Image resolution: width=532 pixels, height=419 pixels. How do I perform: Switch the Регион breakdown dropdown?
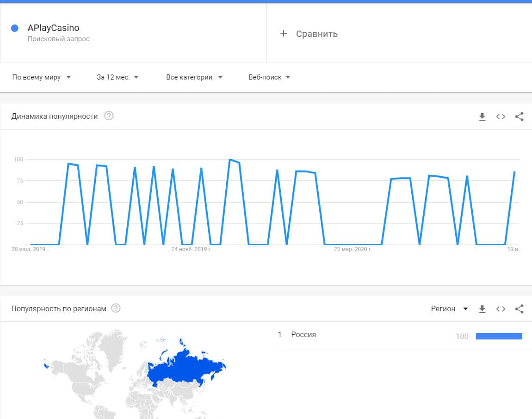[449, 309]
